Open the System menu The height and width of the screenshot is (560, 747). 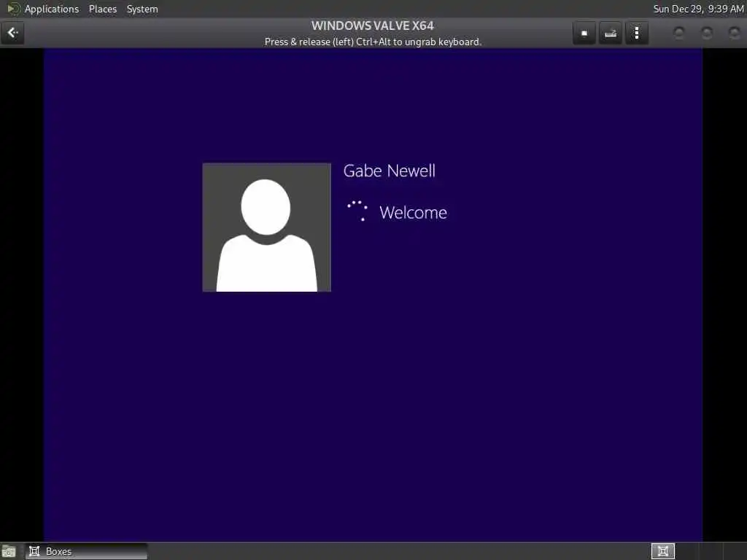pos(142,9)
